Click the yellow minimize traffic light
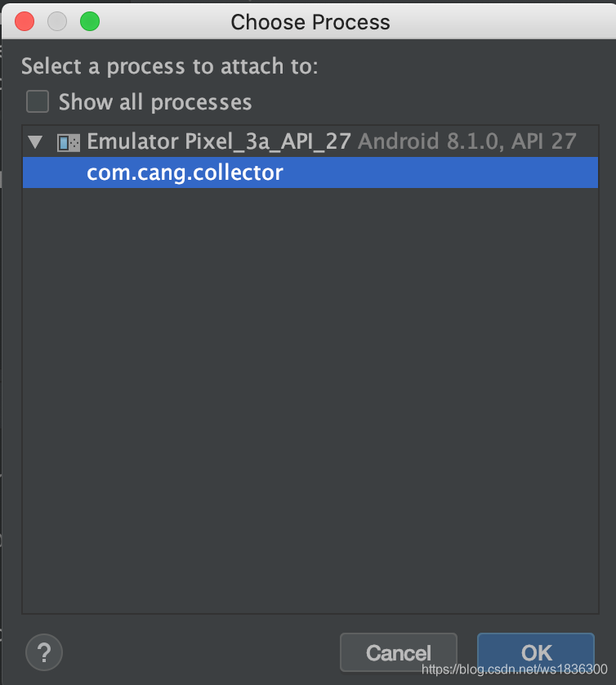 56,21
